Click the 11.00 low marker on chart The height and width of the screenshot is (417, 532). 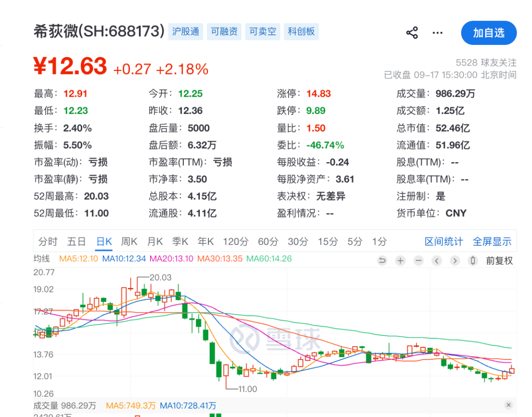coord(248,389)
